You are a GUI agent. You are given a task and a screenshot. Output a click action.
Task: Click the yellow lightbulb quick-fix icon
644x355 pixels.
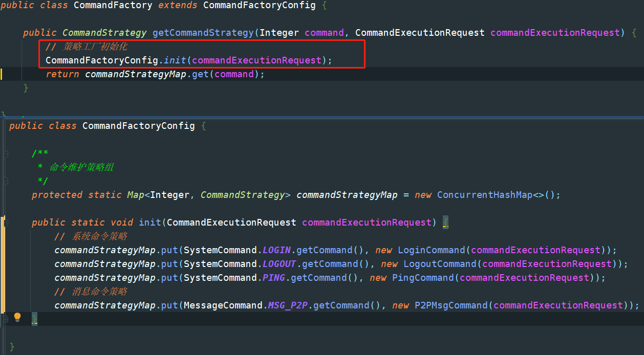[17, 317]
